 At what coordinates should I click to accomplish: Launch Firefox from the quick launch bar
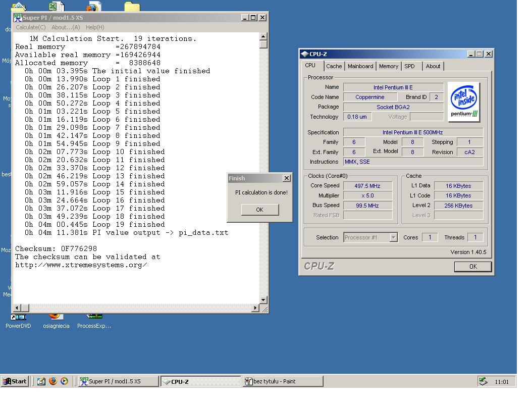52,381
